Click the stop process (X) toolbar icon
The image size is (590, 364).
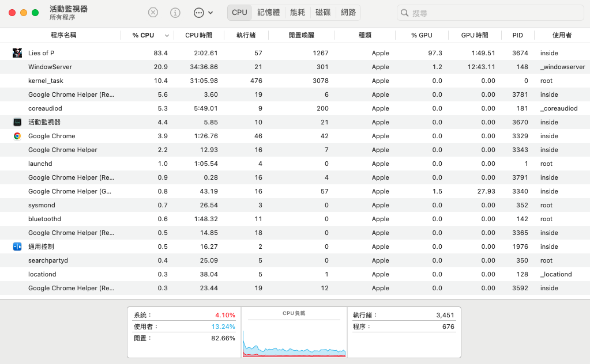(x=153, y=13)
